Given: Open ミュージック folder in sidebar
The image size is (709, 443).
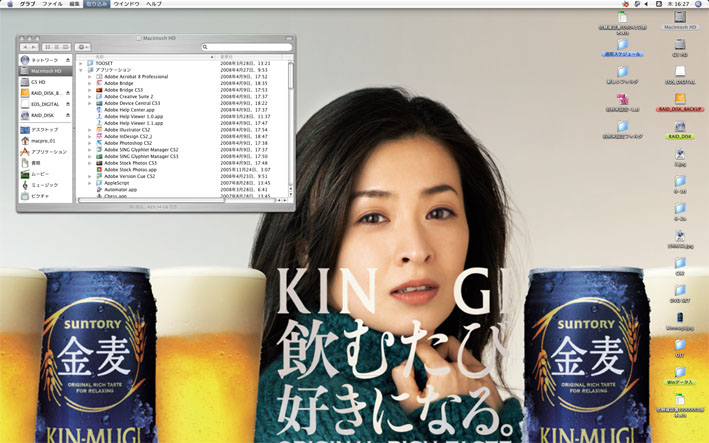Looking at the screenshot, I should [45, 185].
